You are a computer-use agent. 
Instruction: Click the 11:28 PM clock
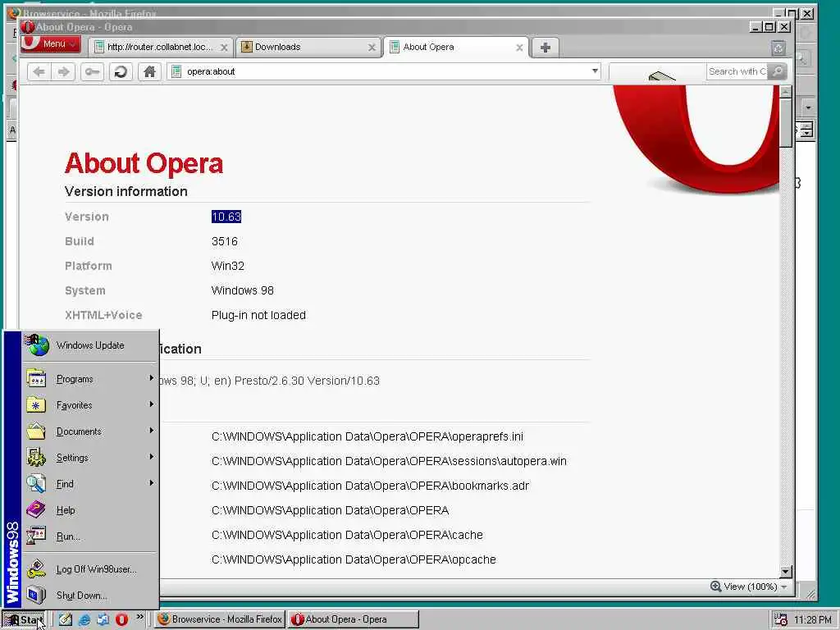813,620
